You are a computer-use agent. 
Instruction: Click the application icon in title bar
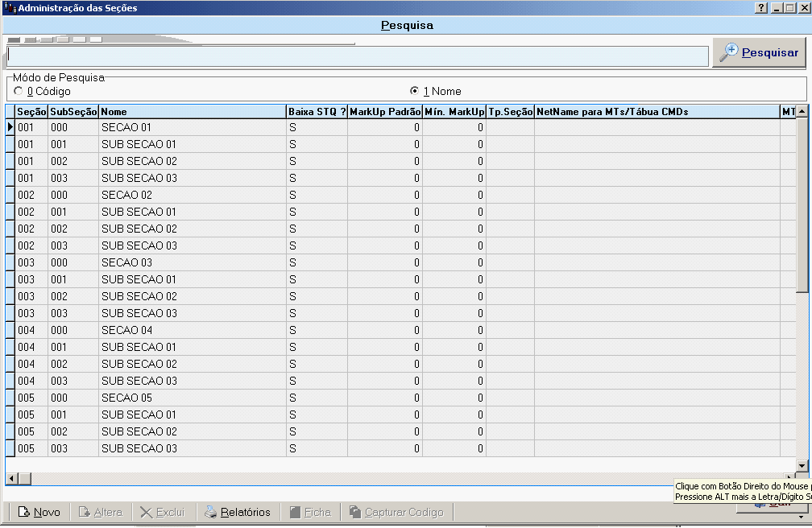pyautogui.click(x=10, y=7)
